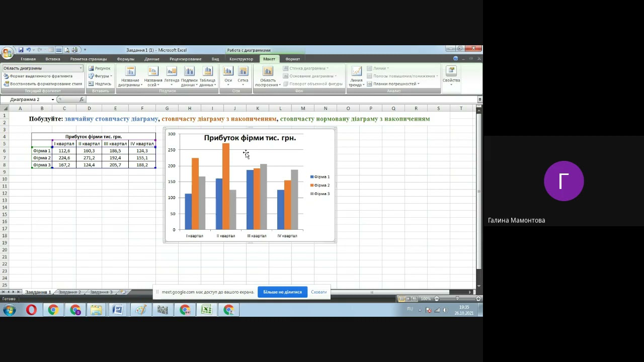The width and height of the screenshot is (644, 362).
Task: Switch to sheet Завдання 3
Action: [101, 292]
